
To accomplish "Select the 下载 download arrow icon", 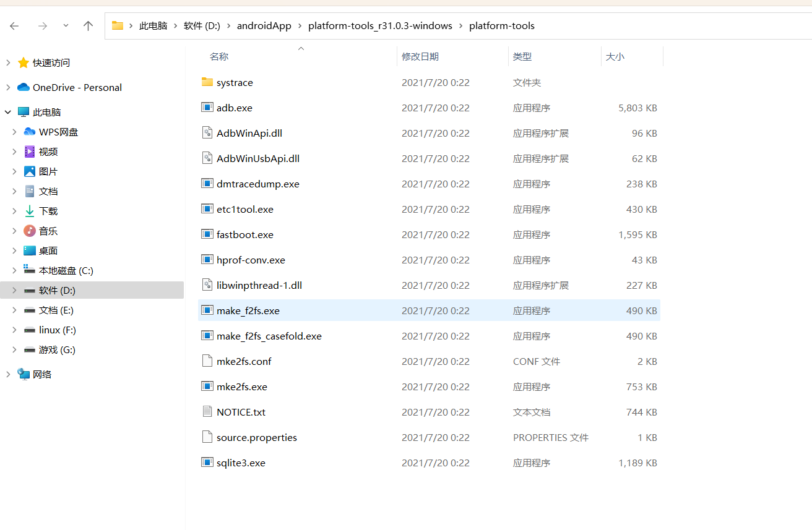I will 30,211.
